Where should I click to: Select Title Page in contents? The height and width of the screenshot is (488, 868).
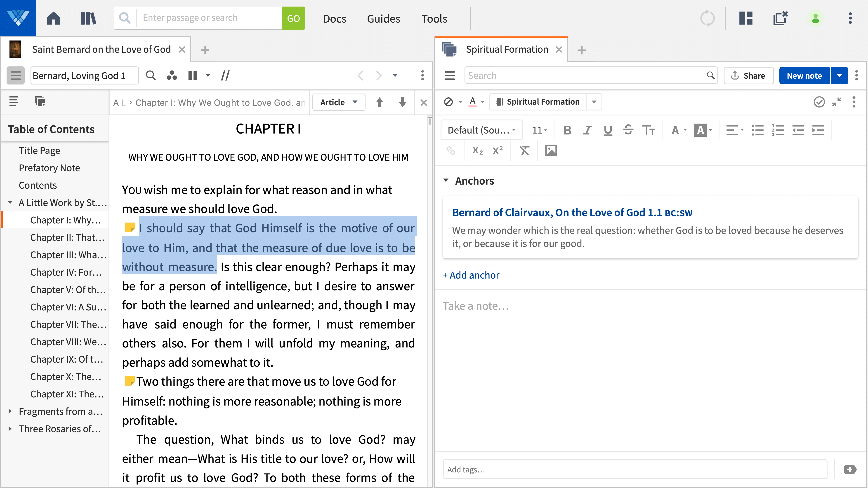(x=39, y=150)
